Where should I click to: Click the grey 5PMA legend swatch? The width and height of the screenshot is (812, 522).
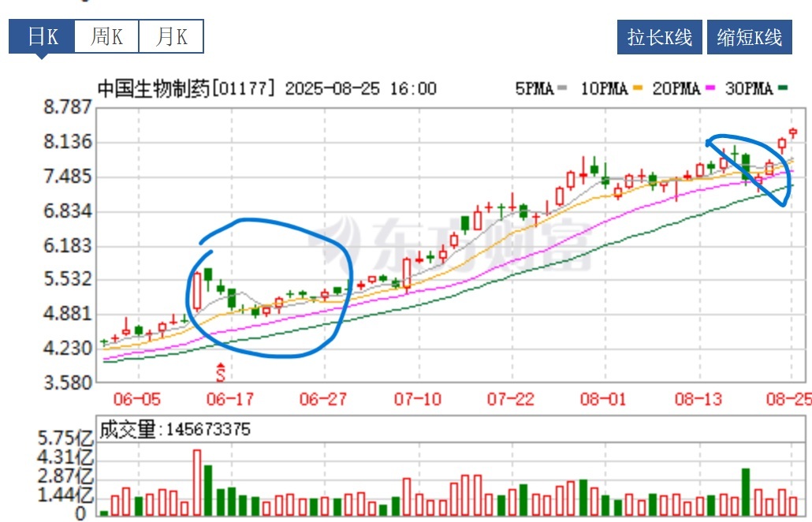click(562, 88)
